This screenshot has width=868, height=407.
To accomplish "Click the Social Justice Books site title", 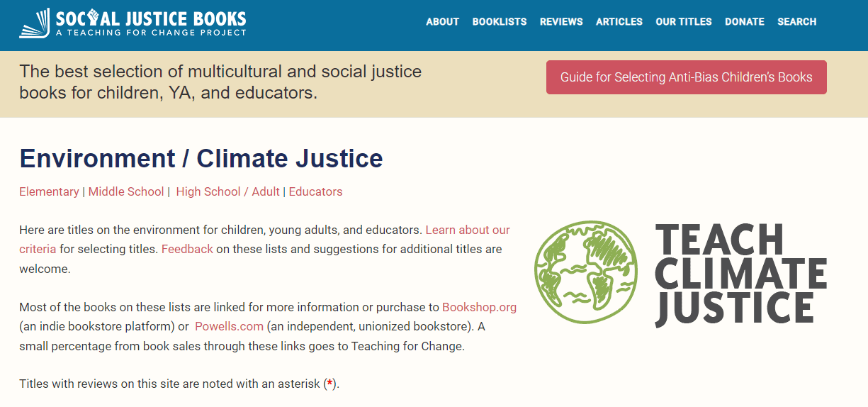I will [151, 18].
